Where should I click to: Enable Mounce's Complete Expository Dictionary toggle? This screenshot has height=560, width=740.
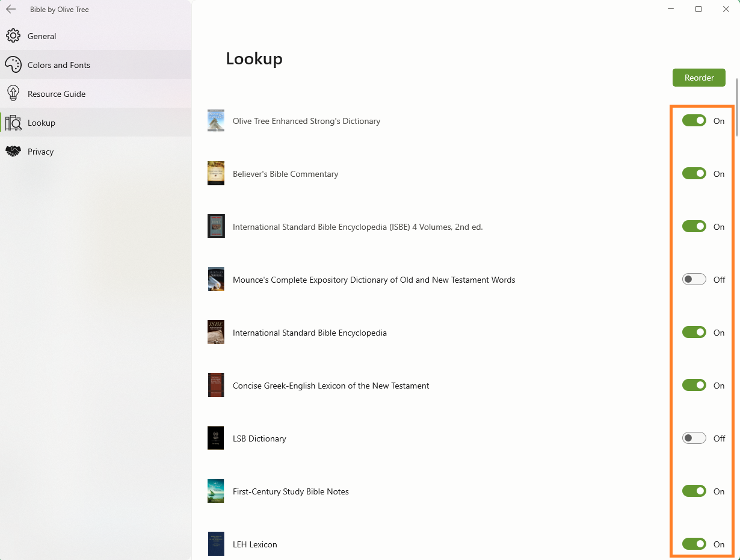(694, 280)
